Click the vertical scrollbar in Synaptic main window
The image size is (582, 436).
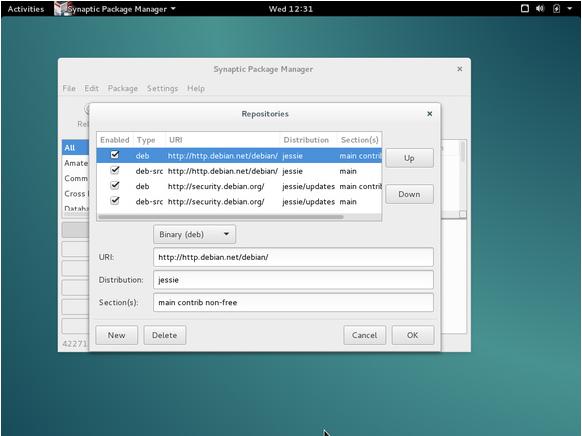[x=462, y=152]
